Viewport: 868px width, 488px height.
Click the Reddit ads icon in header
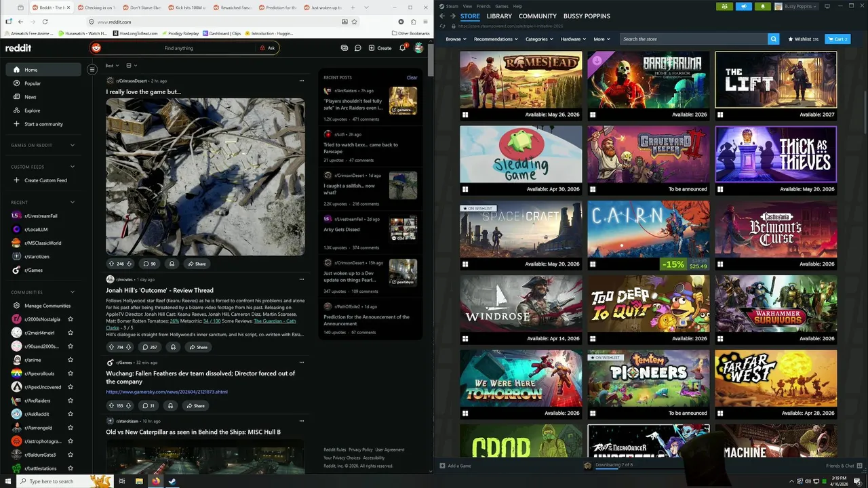[344, 48]
